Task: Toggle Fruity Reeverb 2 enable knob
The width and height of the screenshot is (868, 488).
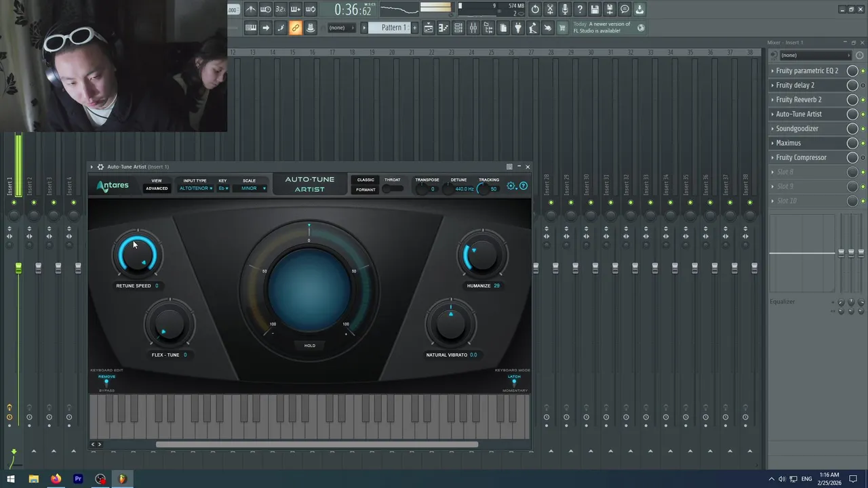Action: [852, 100]
